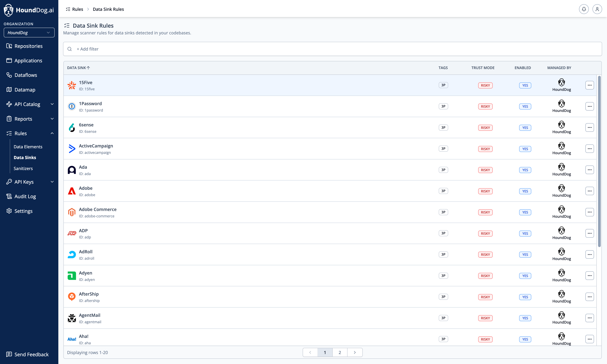Click the 1Password logo icon
The image size is (607, 364).
72,107
